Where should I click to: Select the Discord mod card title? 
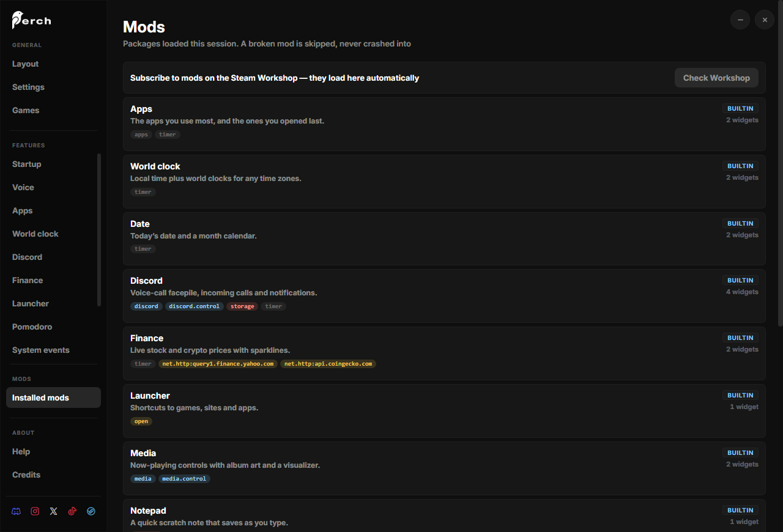click(x=146, y=281)
